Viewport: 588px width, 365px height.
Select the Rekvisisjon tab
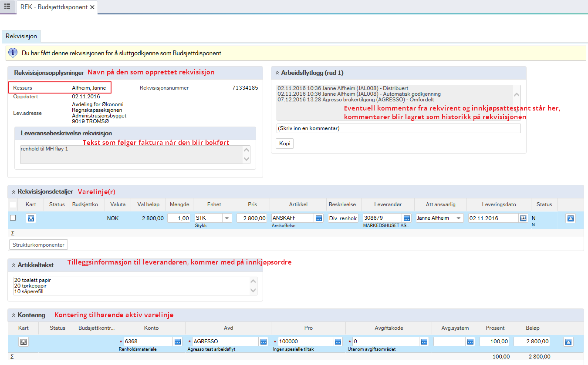(x=21, y=36)
